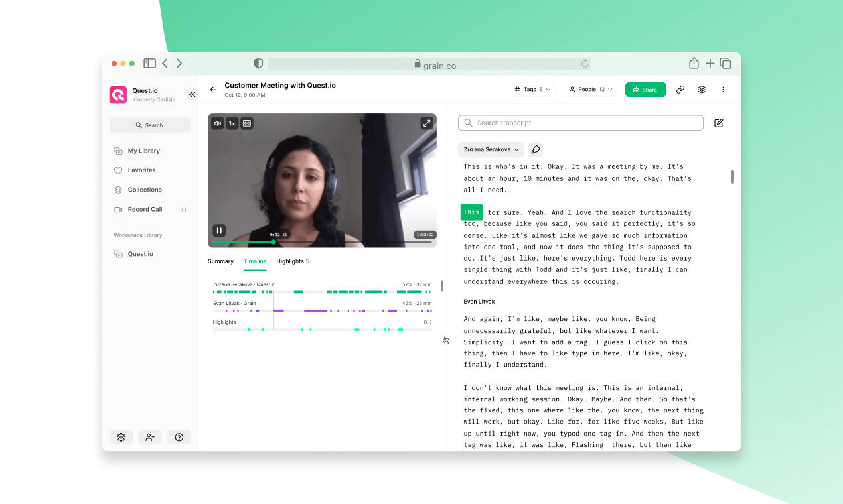
Task: Click the green Share button
Action: (x=645, y=89)
